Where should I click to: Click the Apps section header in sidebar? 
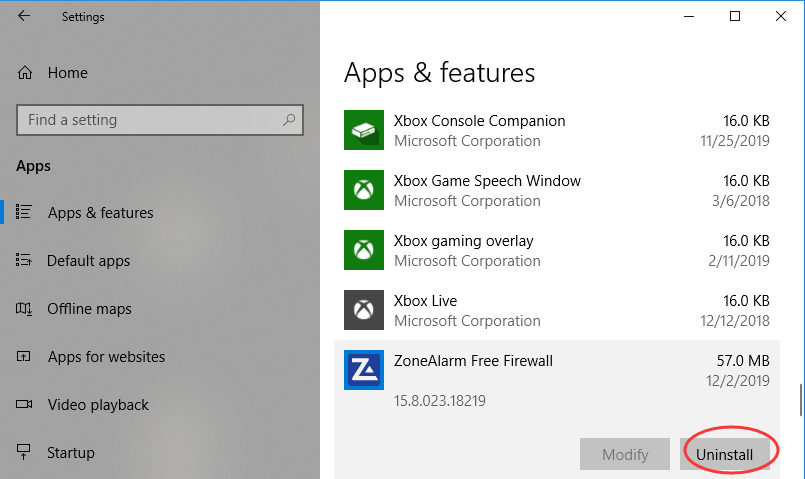click(33, 166)
